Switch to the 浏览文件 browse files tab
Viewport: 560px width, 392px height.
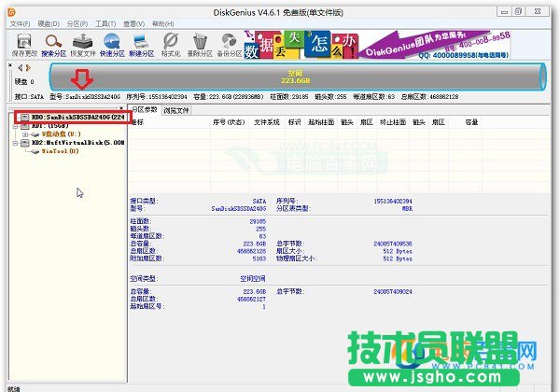click(176, 110)
